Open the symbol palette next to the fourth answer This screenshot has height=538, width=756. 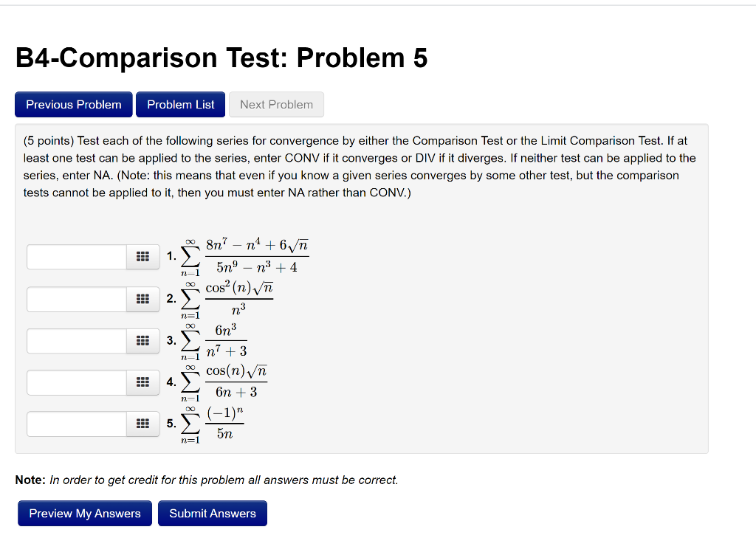coord(143,382)
